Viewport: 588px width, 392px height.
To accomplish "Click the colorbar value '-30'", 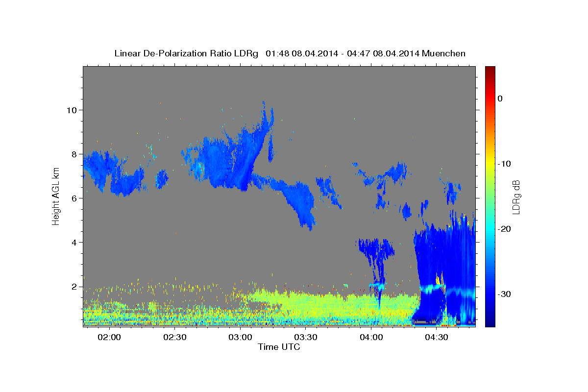I will (x=504, y=294).
